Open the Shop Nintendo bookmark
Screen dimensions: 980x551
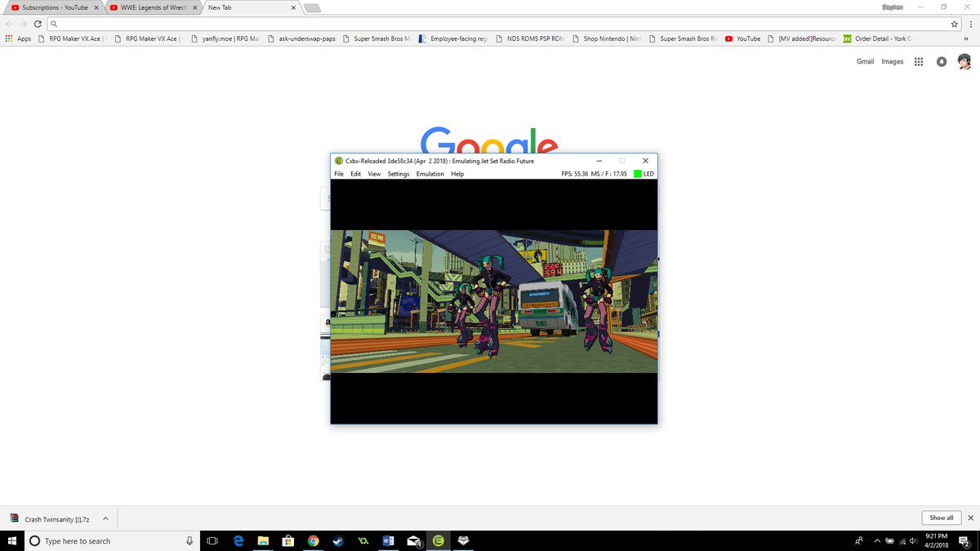click(606, 38)
